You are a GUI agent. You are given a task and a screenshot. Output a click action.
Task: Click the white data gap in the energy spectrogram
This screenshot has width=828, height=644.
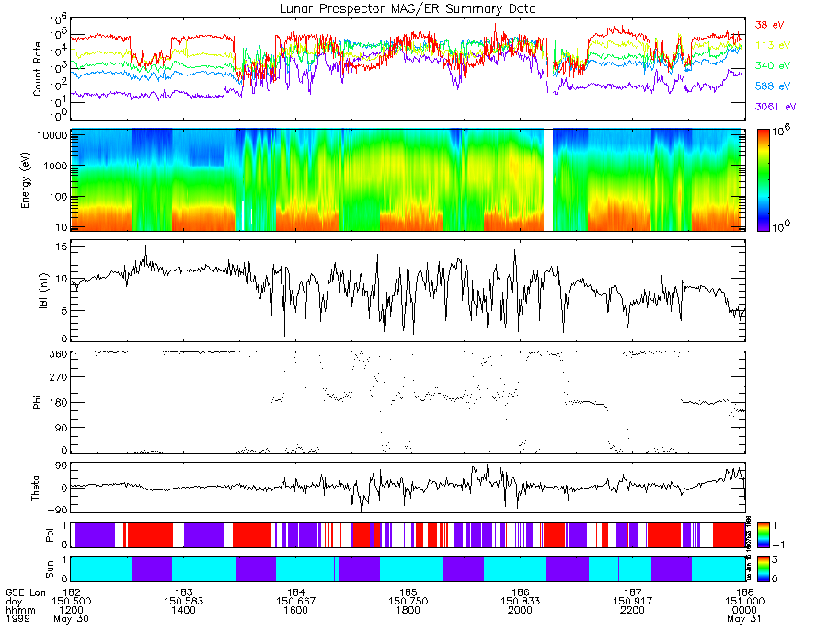(x=548, y=180)
